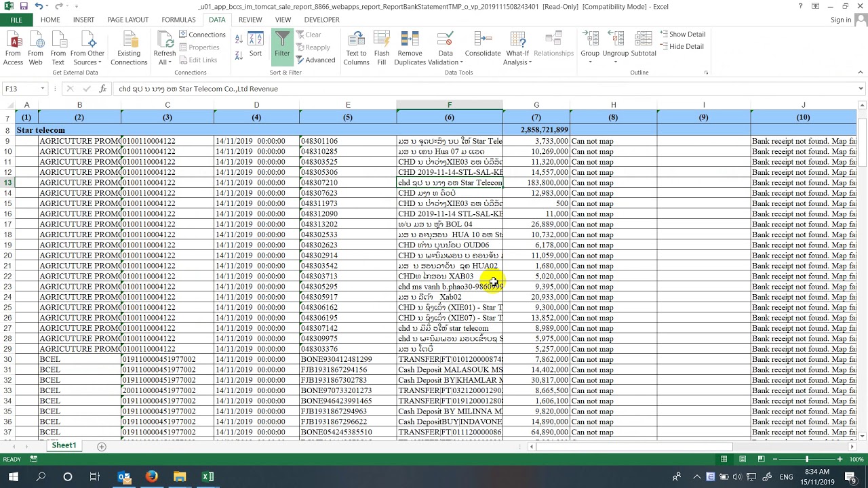Click the zoom slider handle

pos(806,460)
